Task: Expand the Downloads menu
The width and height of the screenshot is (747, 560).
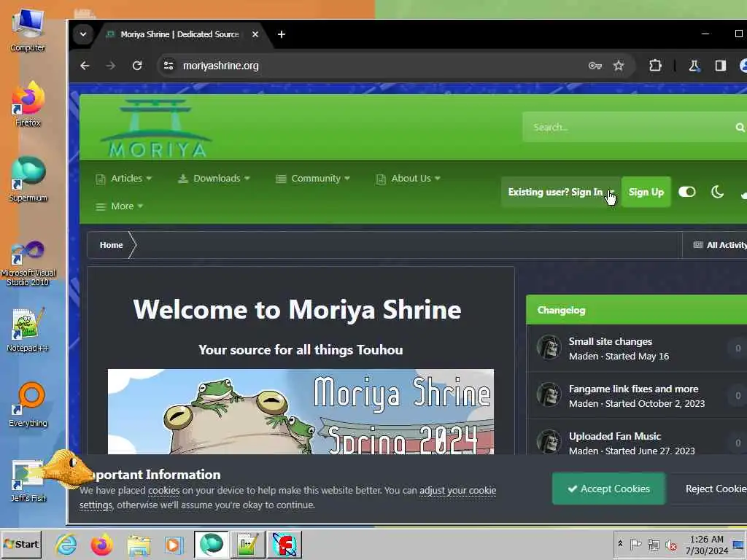Action: (x=214, y=179)
